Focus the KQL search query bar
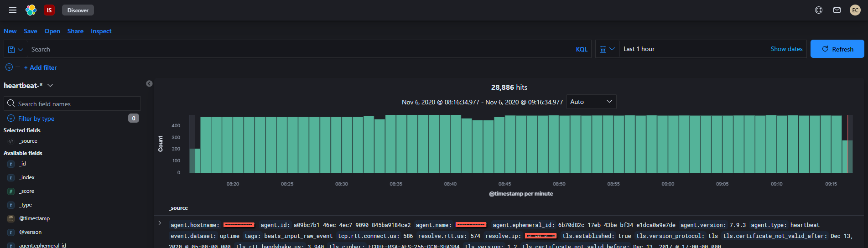 click(301, 49)
